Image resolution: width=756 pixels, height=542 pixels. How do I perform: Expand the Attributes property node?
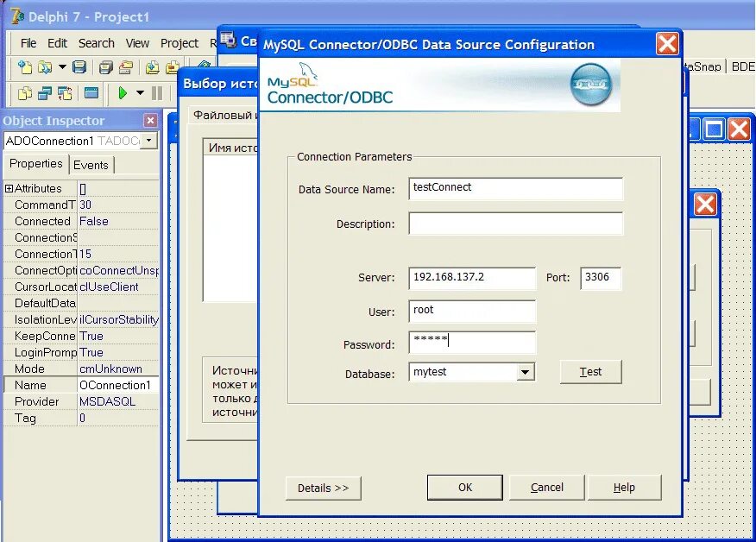click(9, 188)
